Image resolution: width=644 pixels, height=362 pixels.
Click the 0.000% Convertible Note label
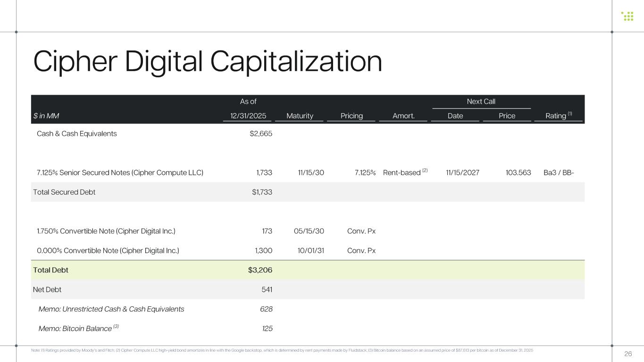pyautogui.click(x=108, y=251)
